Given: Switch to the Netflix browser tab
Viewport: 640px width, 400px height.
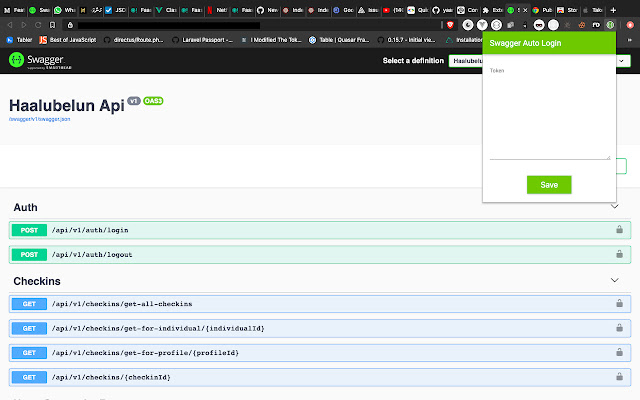Looking at the screenshot, I should (x=216, y=10).
